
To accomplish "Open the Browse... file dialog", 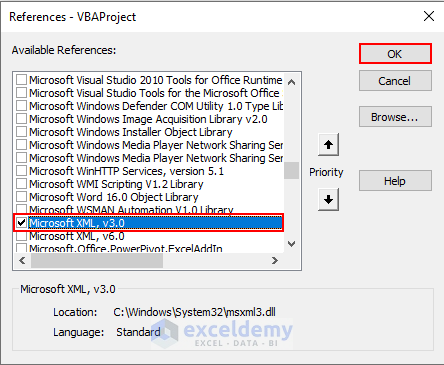I will 395,117.
